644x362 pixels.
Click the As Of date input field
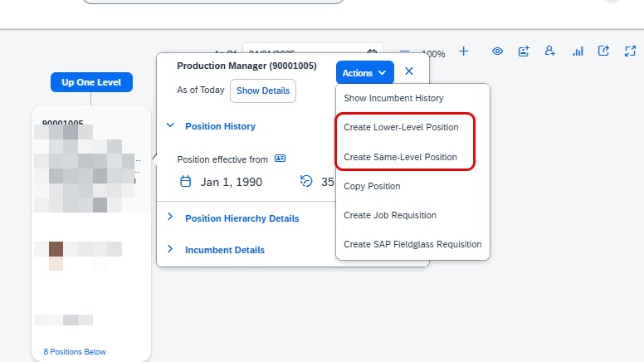tap(313, 48)
